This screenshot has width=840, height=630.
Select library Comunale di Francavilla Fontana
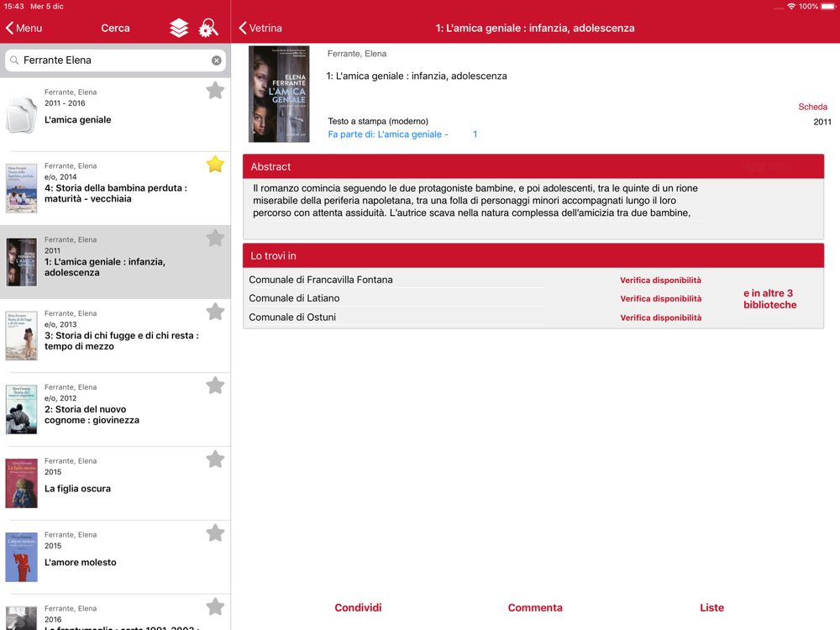pos(320,280)
